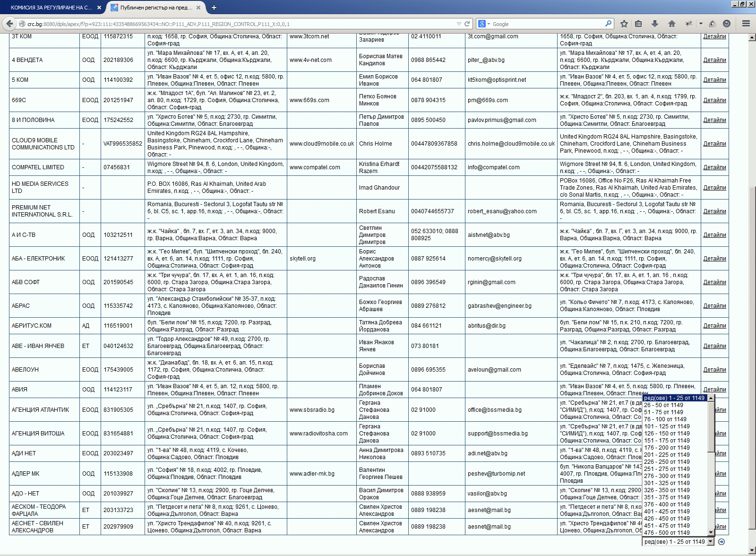
Task: Click the magnifier icon in Google search box
Action: [609, 24]
